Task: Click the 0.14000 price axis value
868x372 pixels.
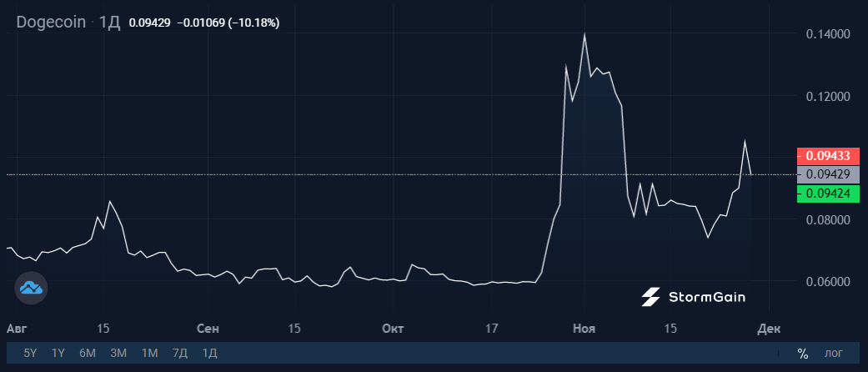Action: 826,34
